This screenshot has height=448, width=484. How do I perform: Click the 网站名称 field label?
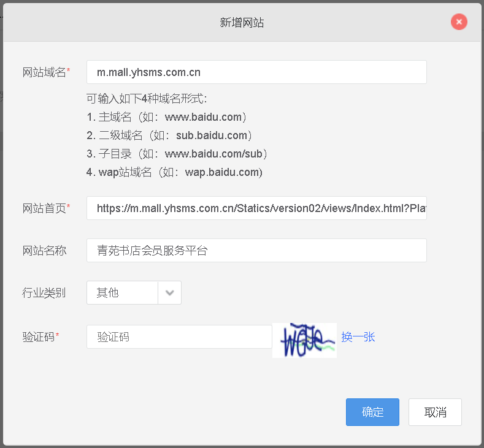point(44,251)
